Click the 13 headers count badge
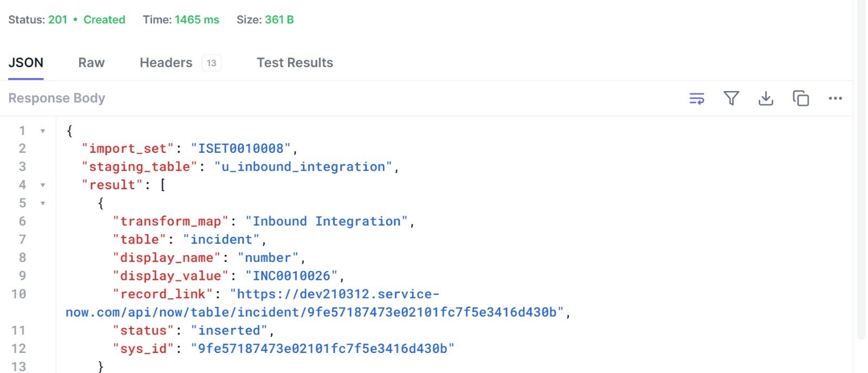Viewport: 868px width, 373px height. pos(212,63)
